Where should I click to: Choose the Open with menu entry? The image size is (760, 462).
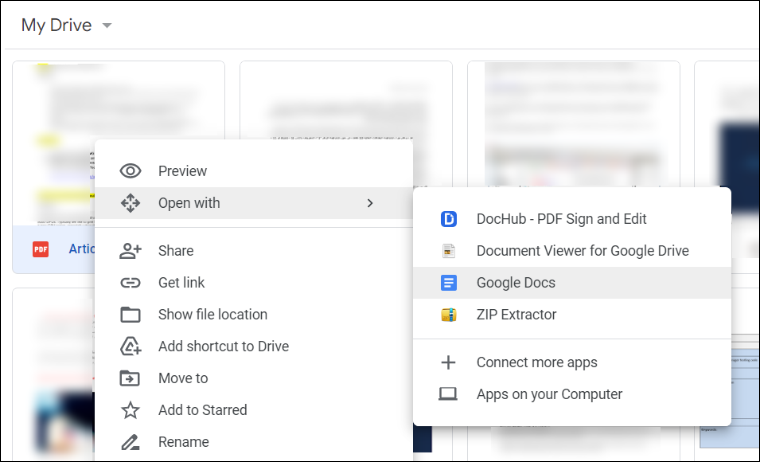coord(254,203)
